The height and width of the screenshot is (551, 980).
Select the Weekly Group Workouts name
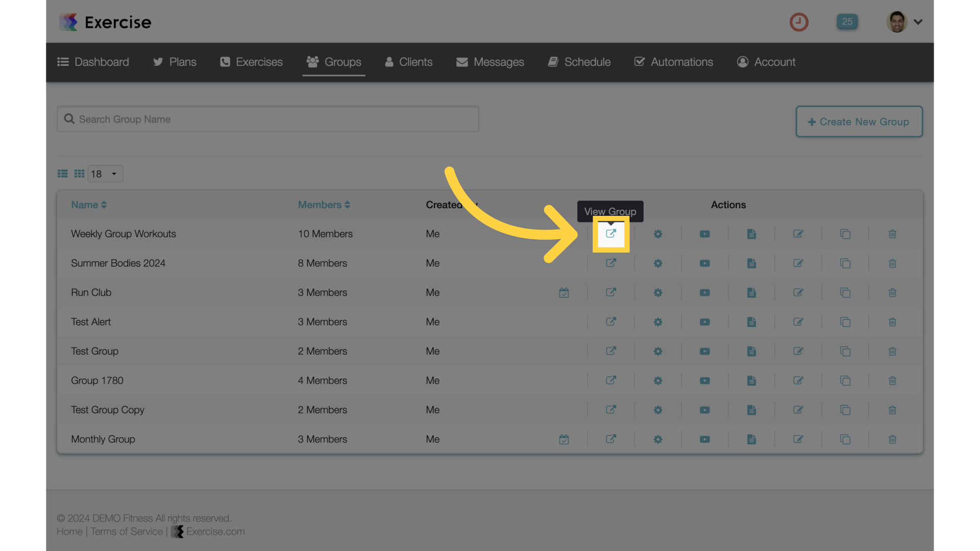point(124,234)
